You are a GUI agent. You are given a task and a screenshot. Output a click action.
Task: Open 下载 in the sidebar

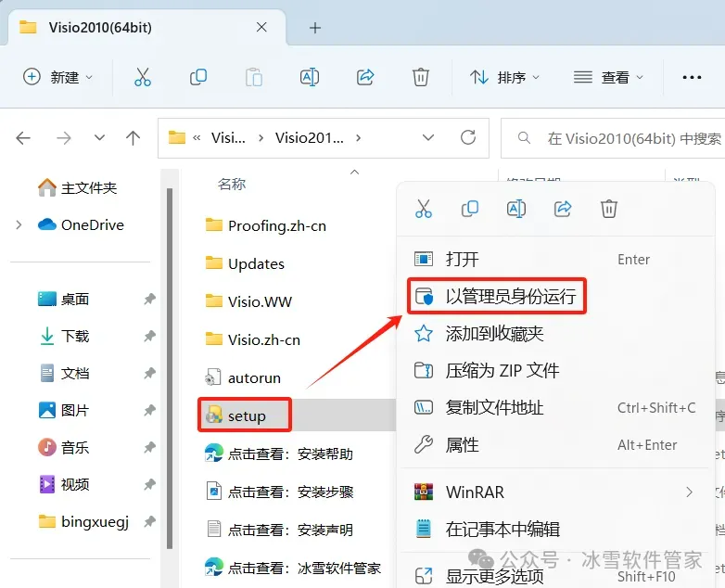pos(63,336)
